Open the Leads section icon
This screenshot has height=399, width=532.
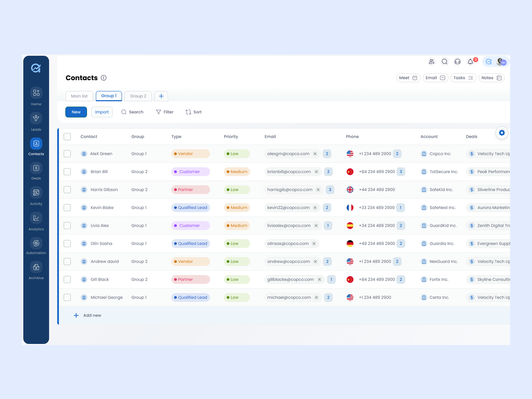36,118
